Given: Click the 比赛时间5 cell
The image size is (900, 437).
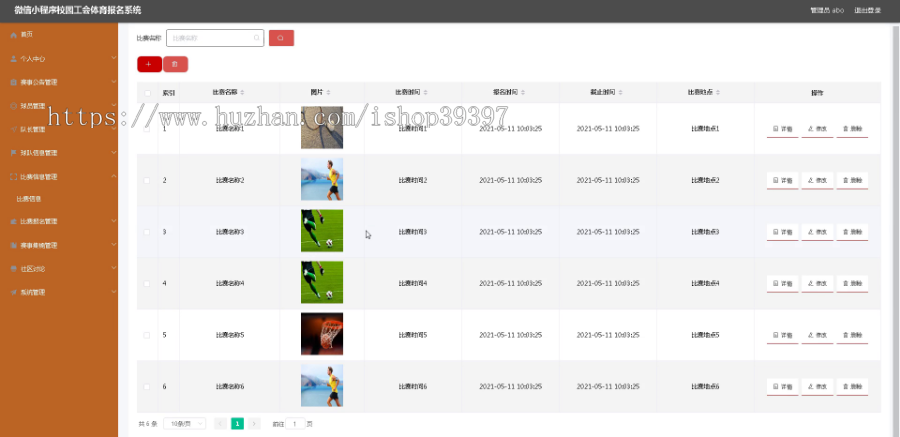Looking at the screenshot, I should 413,335.
